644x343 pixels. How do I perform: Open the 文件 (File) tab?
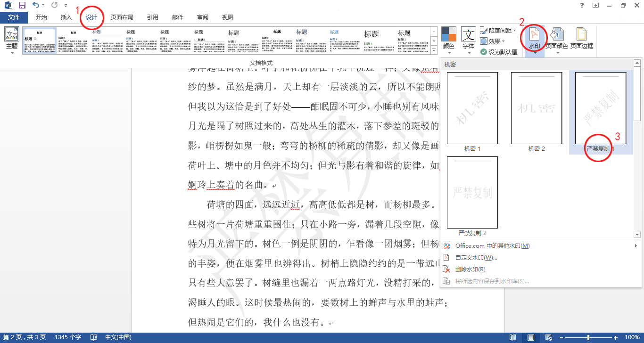pos(14,17)
